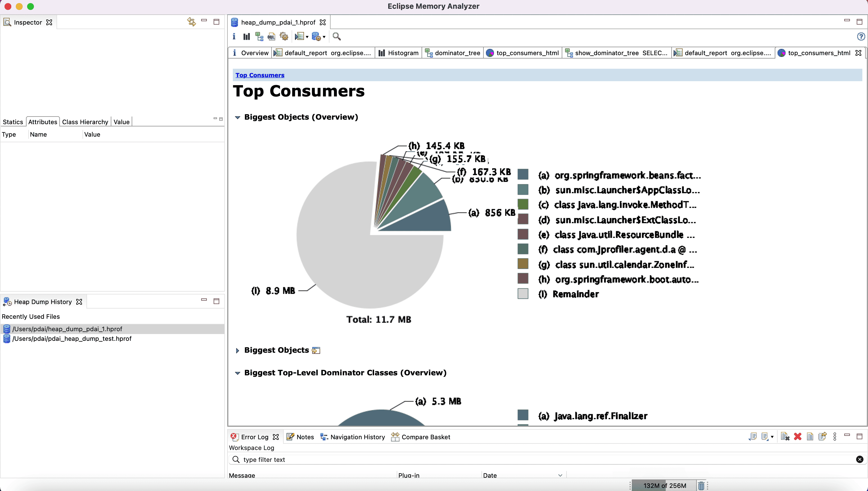Click the Top Consumers breadcrumb link
868x491 pixels.
point(260,75)
